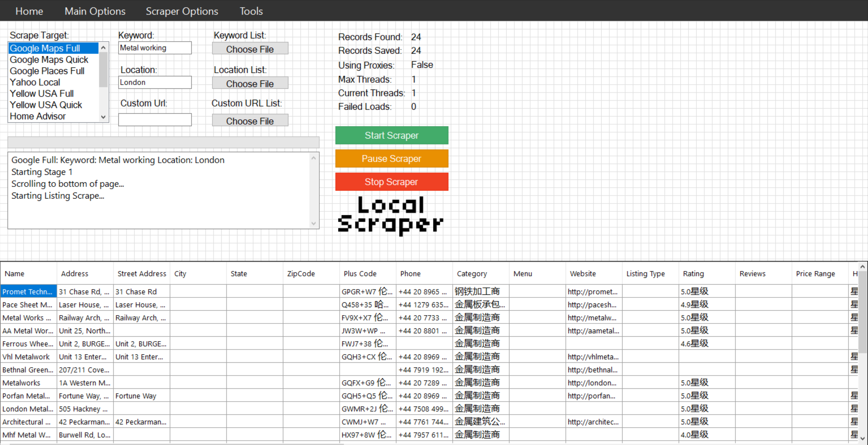Select Google Maps Quick scrape target
868x445 pixels.
(x=54, y=60)
